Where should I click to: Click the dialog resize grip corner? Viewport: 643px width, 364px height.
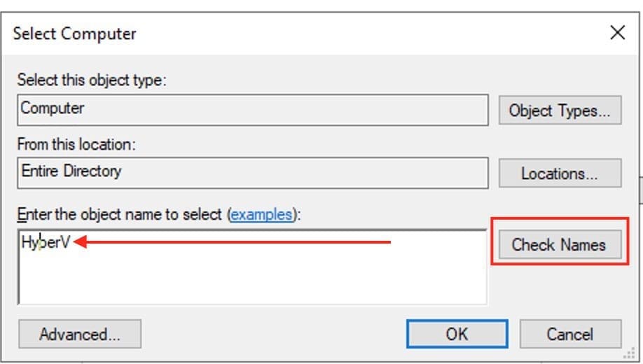(x=628, y=354)
